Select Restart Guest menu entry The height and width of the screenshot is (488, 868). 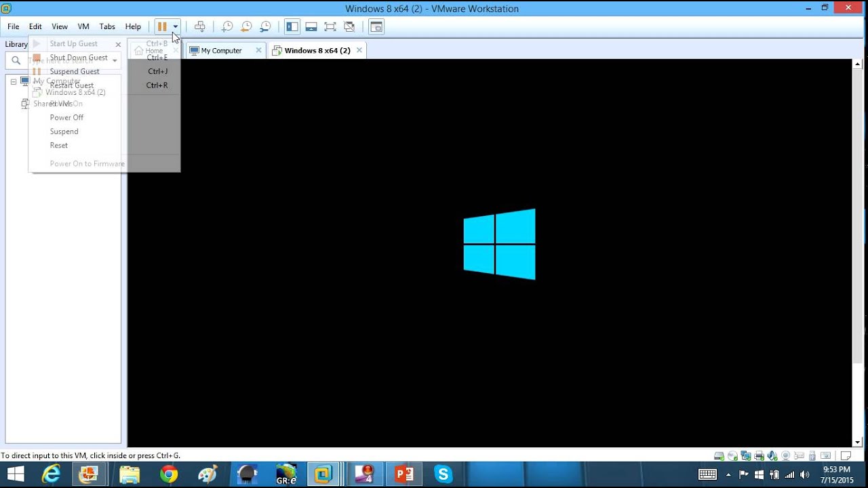click(72, 85)
